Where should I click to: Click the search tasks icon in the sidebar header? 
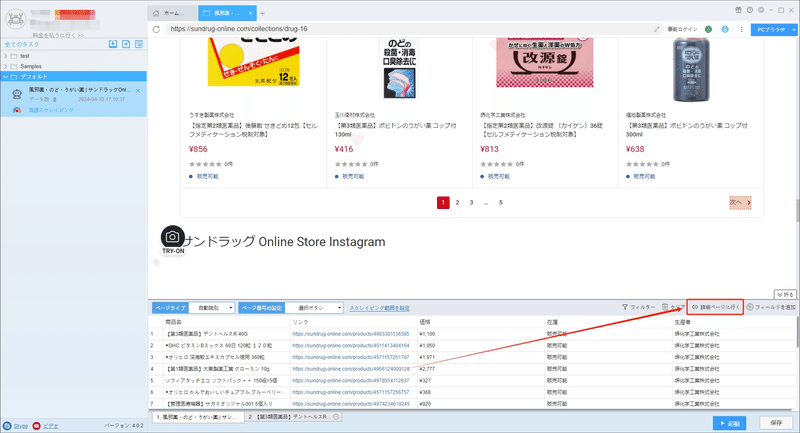coord(139,44)
